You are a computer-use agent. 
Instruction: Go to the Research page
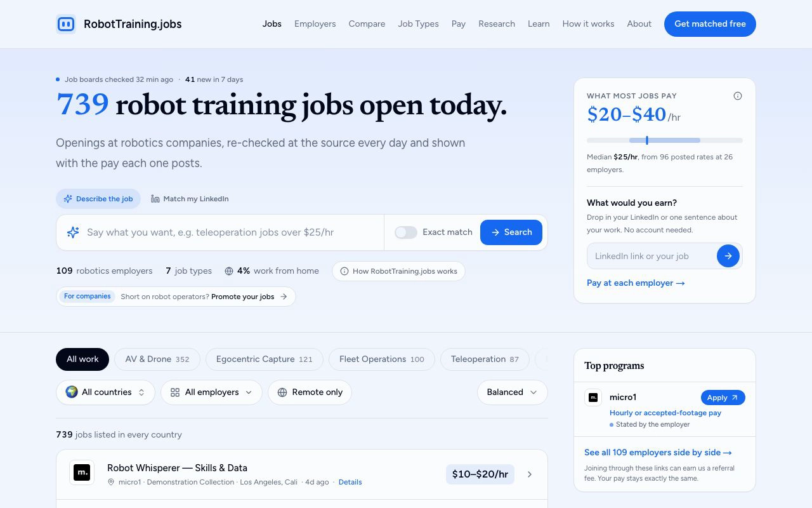[x=497, y=24]
